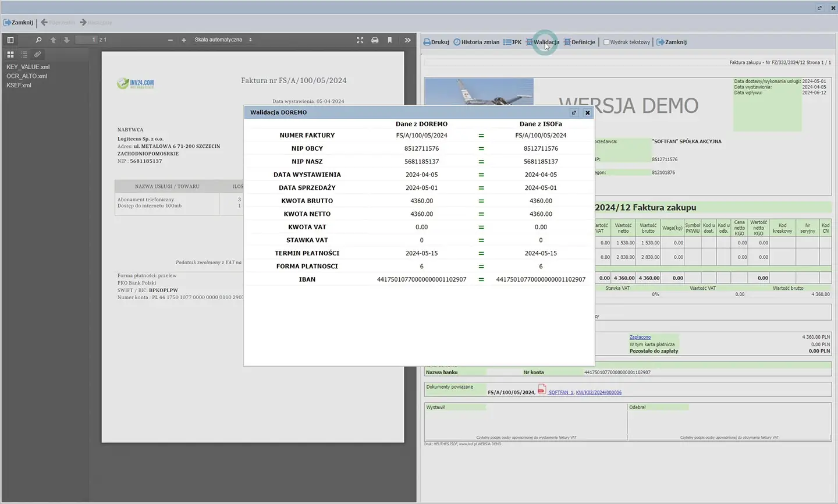Show attachments in the PDF sidebar
The width and height of the screenshot is (838, 504).
point(37,54)
